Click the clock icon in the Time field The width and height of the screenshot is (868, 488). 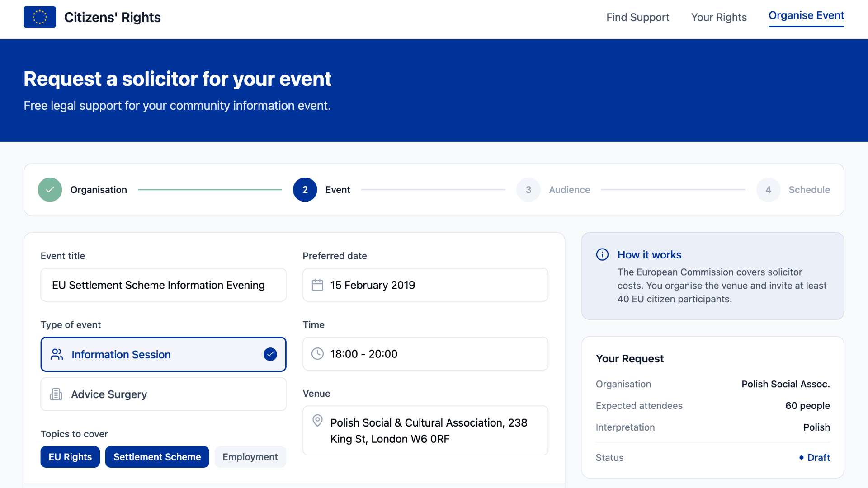tap(317, 354)
